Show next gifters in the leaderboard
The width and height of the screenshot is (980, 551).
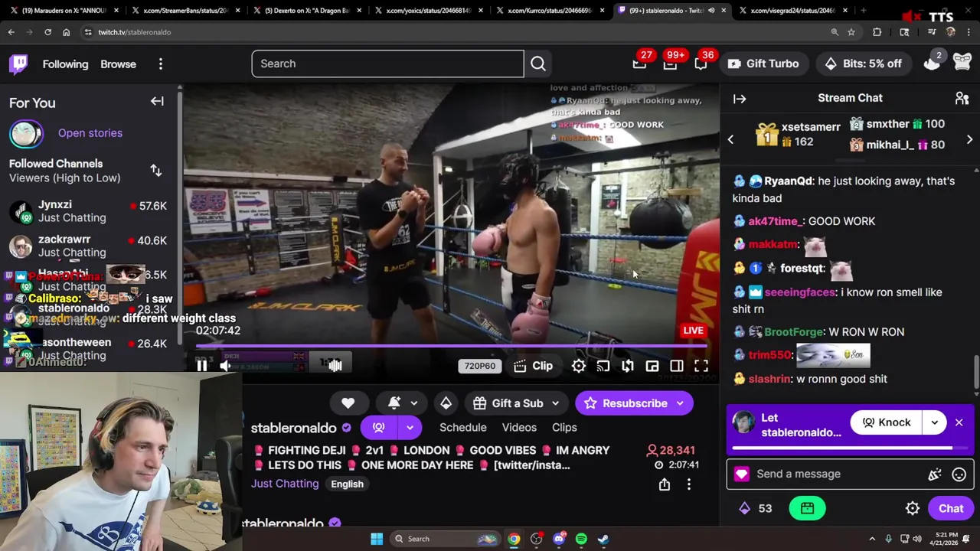pyautogui.click(x=969, y=140)
